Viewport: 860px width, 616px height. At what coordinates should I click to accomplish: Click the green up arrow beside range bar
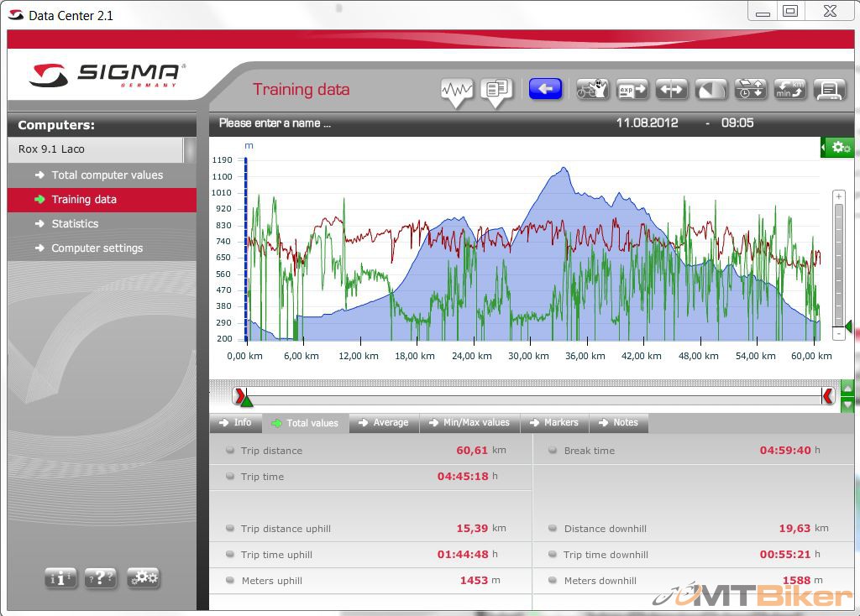click(x=847, y=391)
